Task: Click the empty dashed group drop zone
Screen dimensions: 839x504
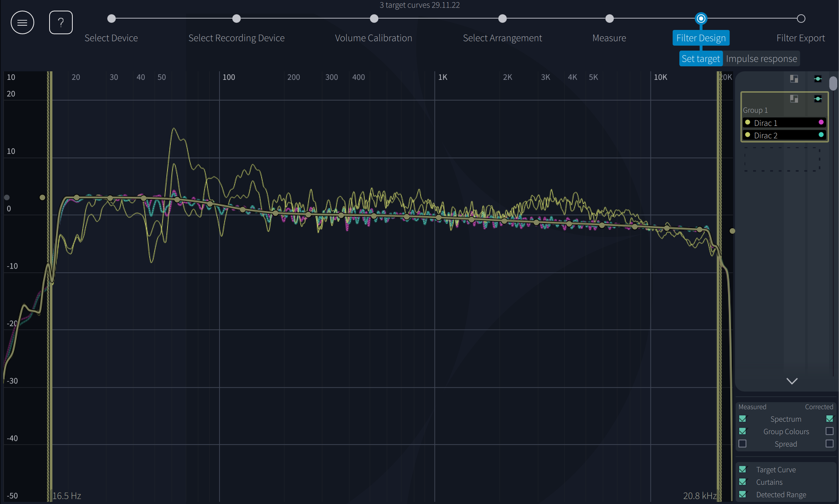Action: coord(782,159)
